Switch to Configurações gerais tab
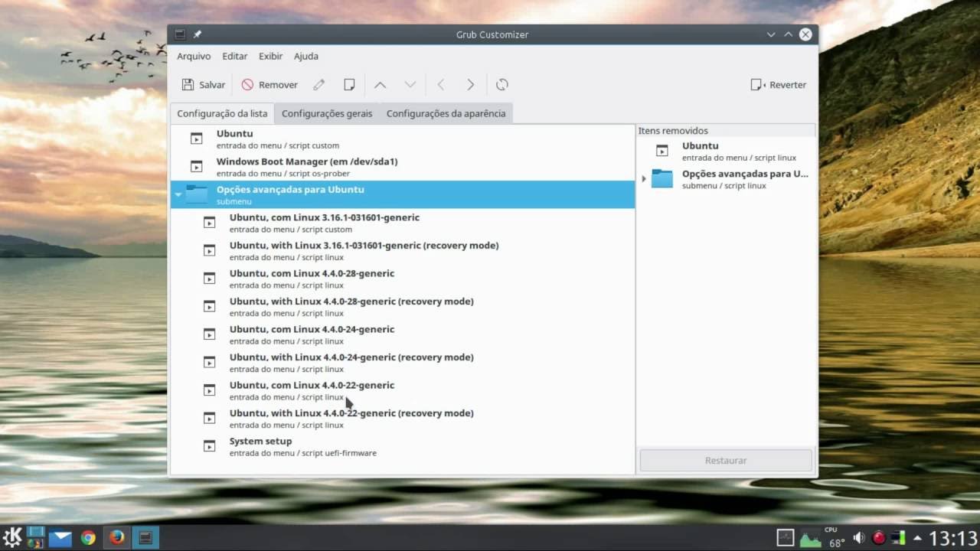Viewport: 980px width, 551px height. tap(327, 113)
